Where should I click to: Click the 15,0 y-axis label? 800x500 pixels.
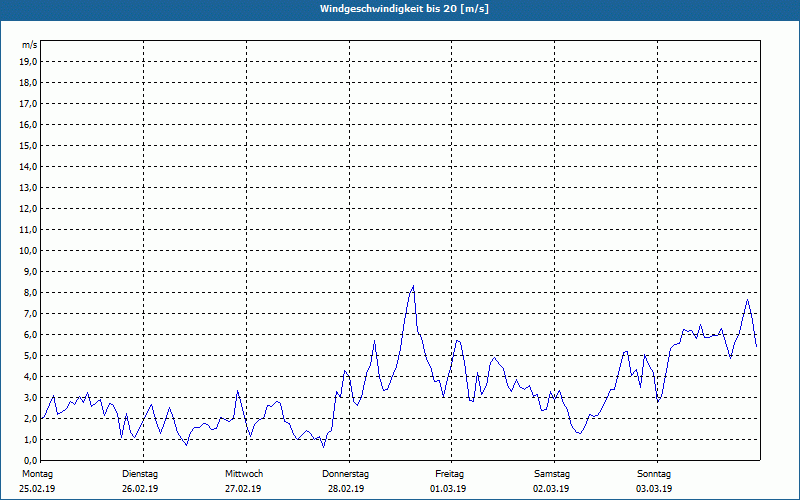[x=28, y=145]
